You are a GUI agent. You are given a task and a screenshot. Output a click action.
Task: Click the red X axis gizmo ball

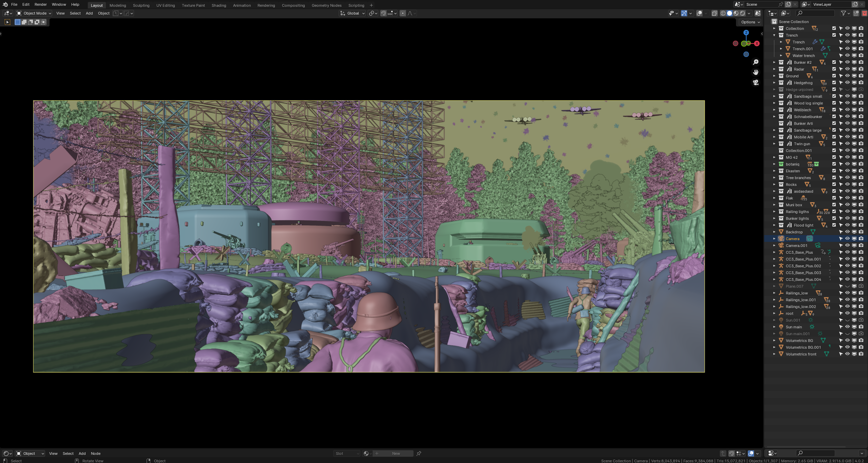click(x=757, y=43)
